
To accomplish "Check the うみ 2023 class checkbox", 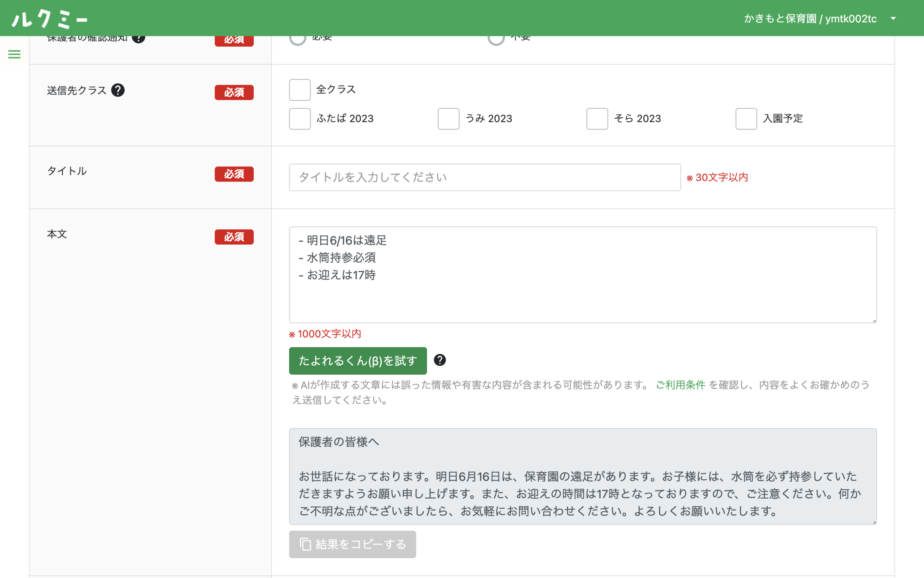I will [x=448, y=119].
